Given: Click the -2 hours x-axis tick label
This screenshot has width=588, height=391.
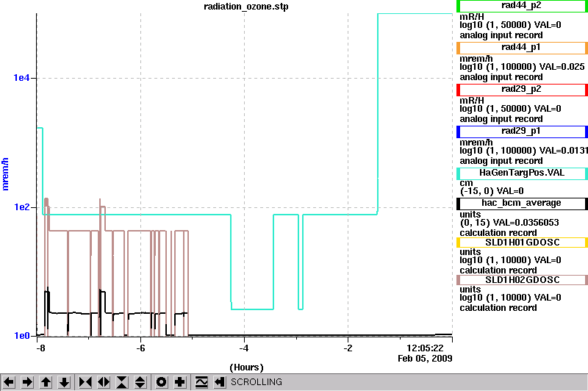Looking at the screenshot, I should tap(348, 348).
